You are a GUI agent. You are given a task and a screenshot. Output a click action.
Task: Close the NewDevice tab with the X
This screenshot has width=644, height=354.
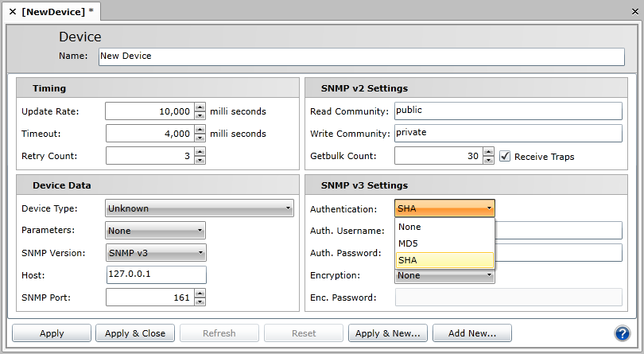pyautogui.click(x=12, y=11)
